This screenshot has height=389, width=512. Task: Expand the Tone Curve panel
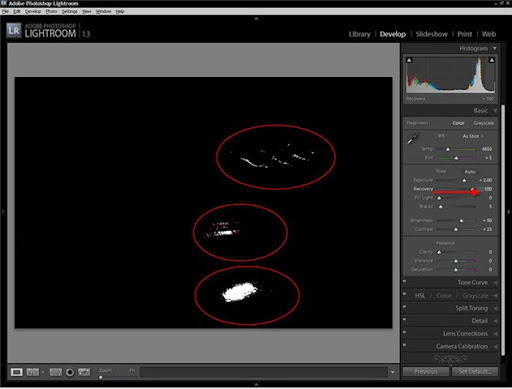pos(495,283)
